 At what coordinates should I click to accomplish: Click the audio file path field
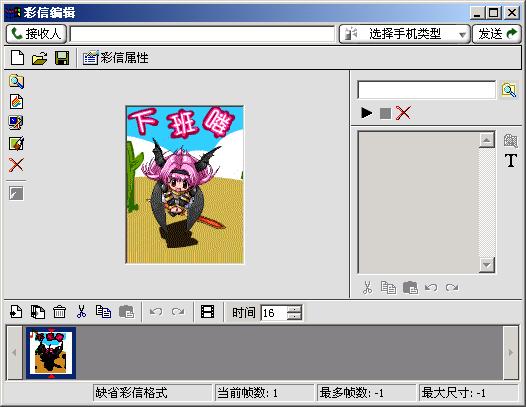[x=426, y=90]
